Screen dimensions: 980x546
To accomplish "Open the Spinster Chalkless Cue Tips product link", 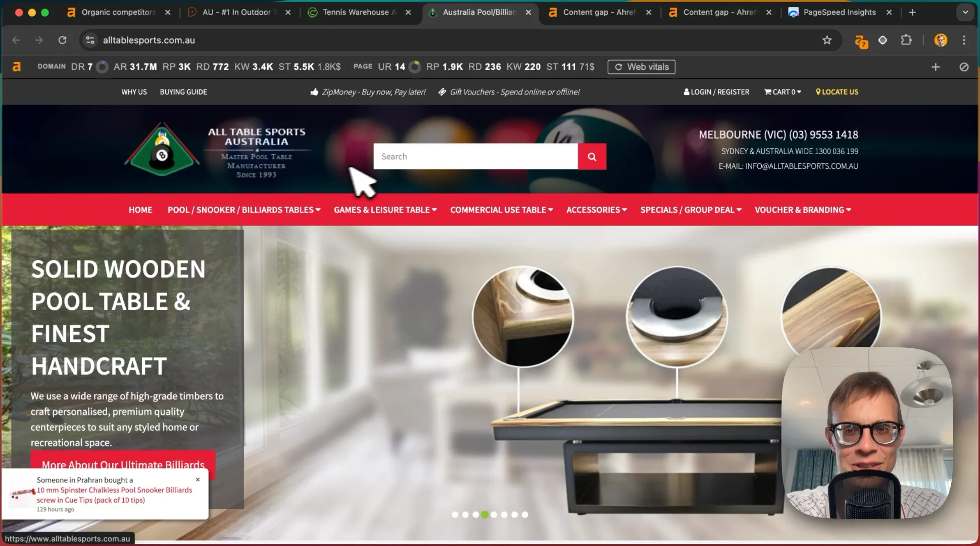I will [114, 495].
